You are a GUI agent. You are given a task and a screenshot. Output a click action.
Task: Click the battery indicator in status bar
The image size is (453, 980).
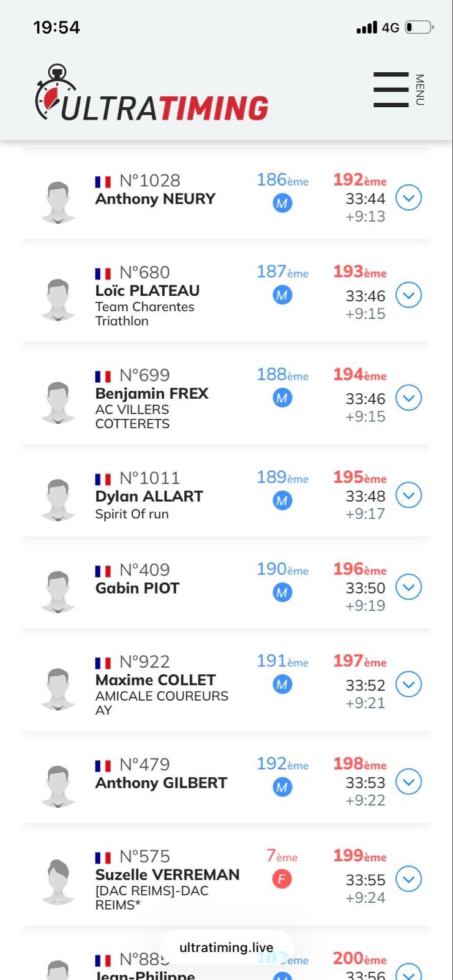pos(419,28)
